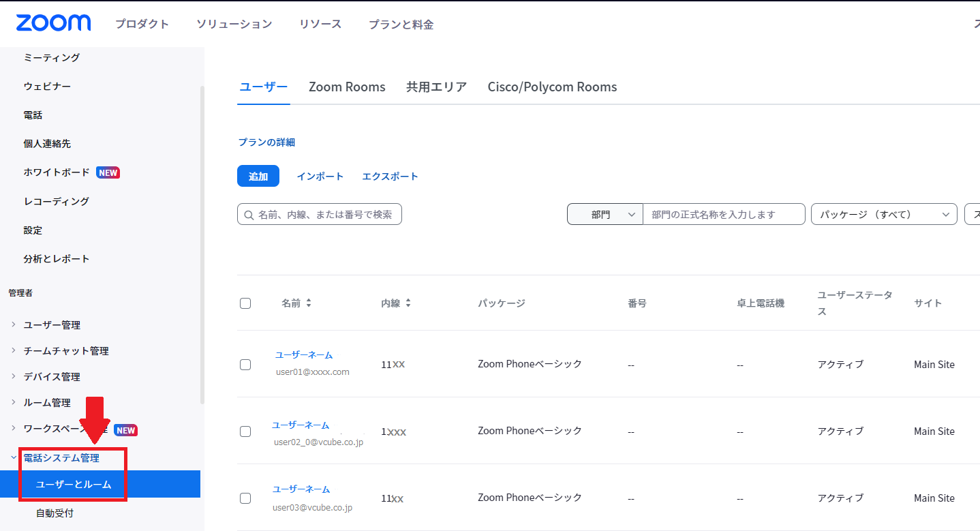This screenshot has width=980, height=531.
Task: Switch to the ユーザー tab
Action: click(264, 87)
